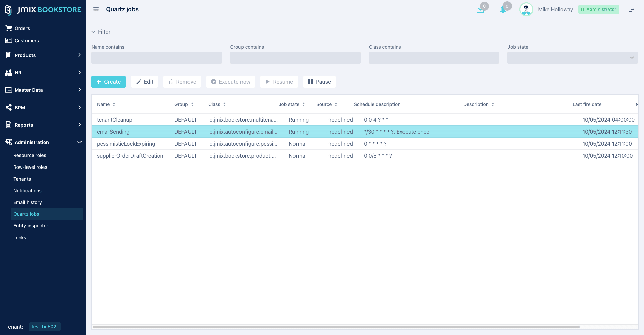Image resolution: width=644 pixels, height=335 pixels.
Task: Click the Jmix Bookstore logo
Action: point(43,10)
